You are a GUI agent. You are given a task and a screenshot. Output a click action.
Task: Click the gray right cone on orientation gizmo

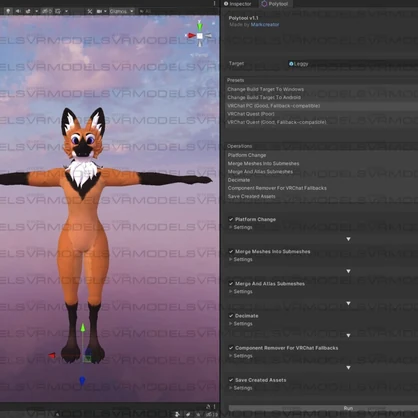pyautogui.click(x=208, y=35)
